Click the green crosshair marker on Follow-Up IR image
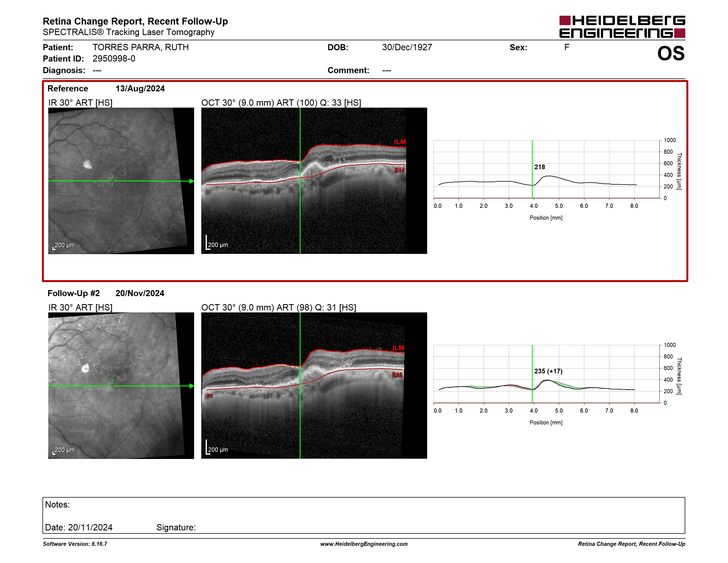Viewport: 728px width, 563px height. coord(112,386)
